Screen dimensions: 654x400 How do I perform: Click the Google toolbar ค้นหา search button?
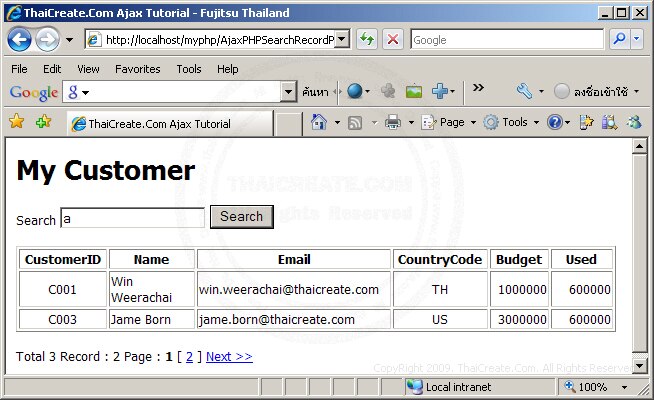click(315, 92)
